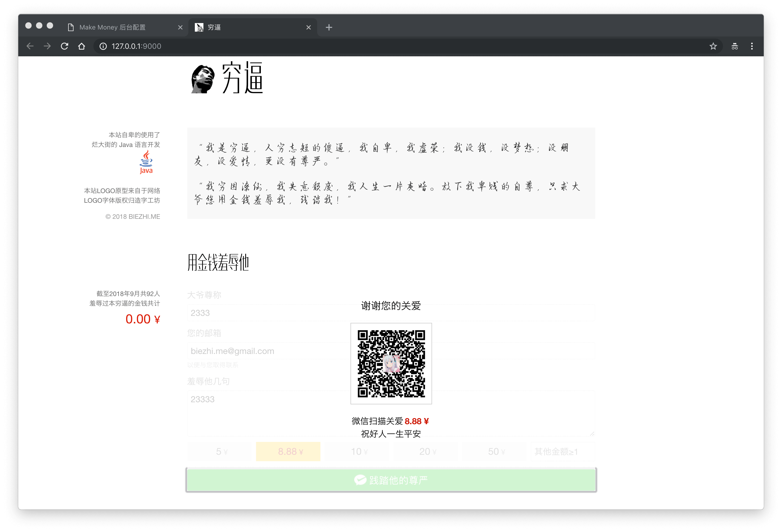Click the LOGO字体版权归造字工坊 text
This screenshot has height=532, width=782.
(x=122, y=200)
